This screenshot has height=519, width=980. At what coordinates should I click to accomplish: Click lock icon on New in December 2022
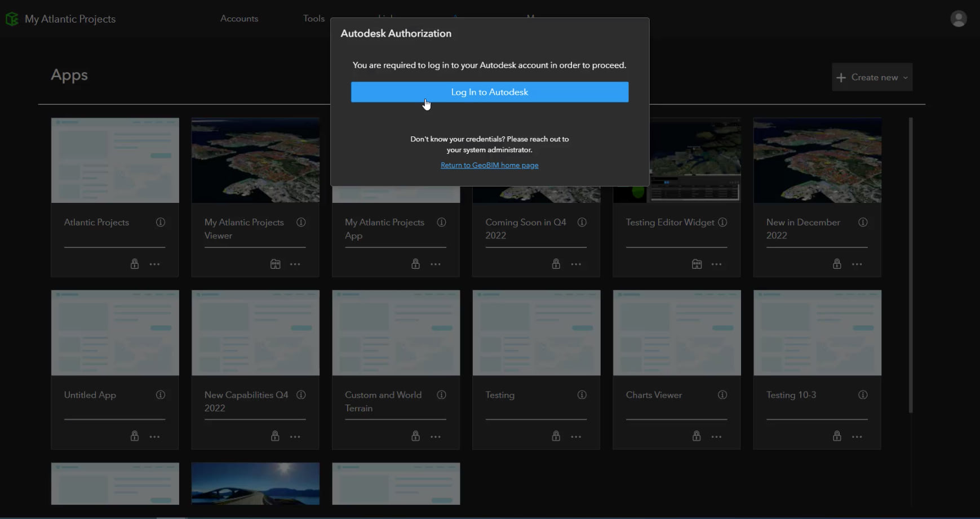[x=837, y=264]
